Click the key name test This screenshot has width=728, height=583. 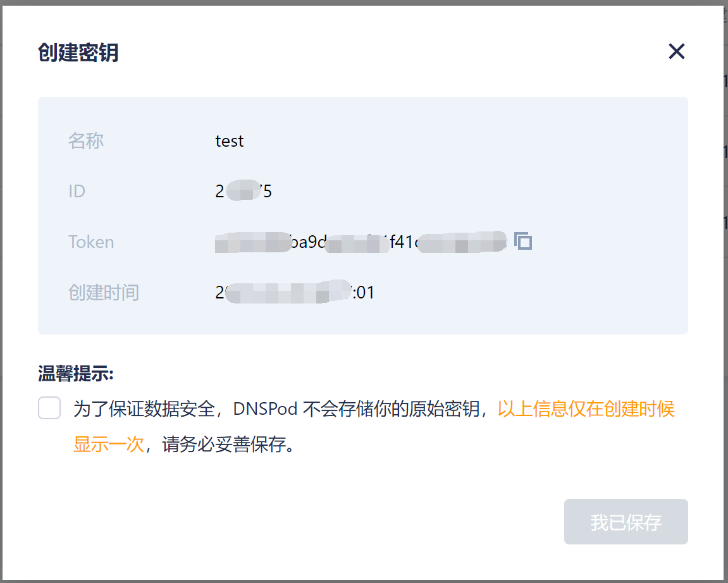pos(230,141)
